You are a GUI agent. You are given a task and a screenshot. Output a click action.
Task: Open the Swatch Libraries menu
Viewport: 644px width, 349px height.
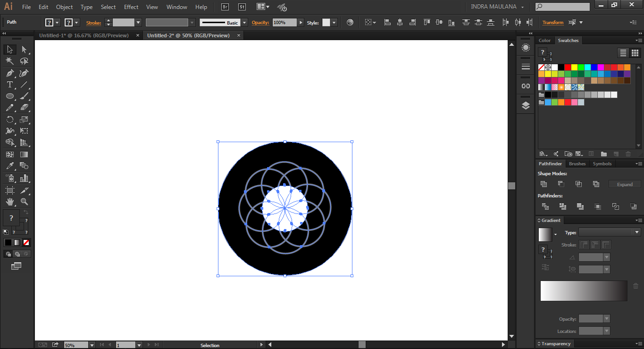(x=544, y=154)
